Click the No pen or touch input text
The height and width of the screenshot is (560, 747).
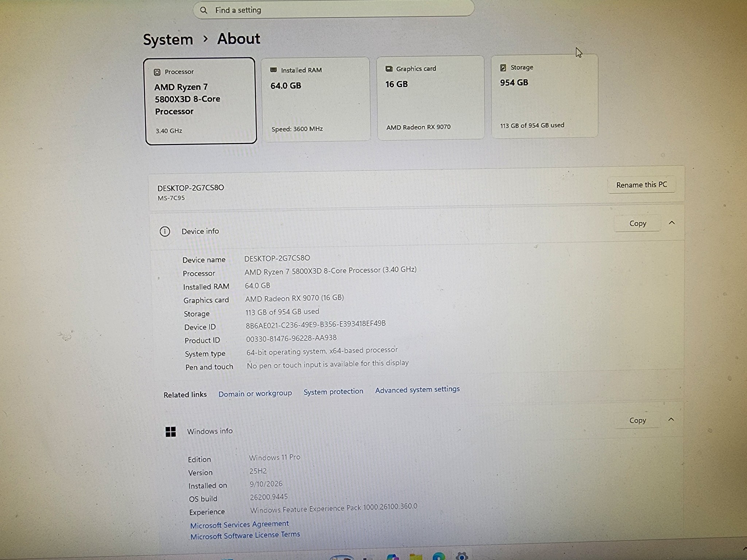coord(328,364)
